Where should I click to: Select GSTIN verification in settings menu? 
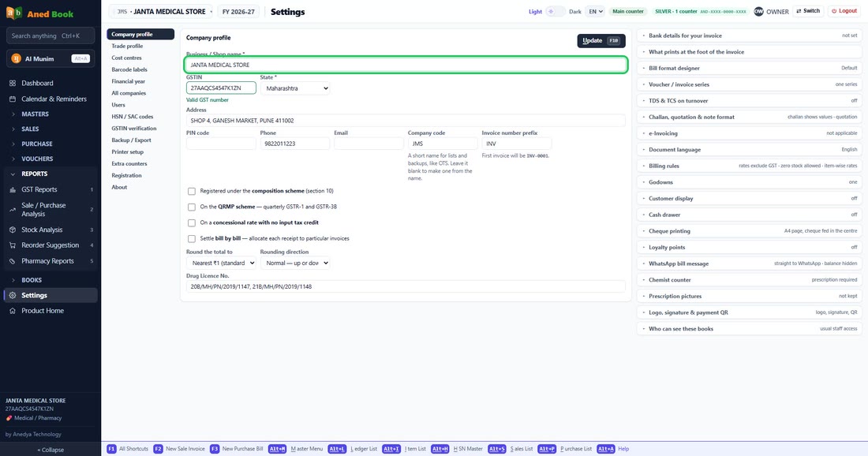click(x=140, y=129)
